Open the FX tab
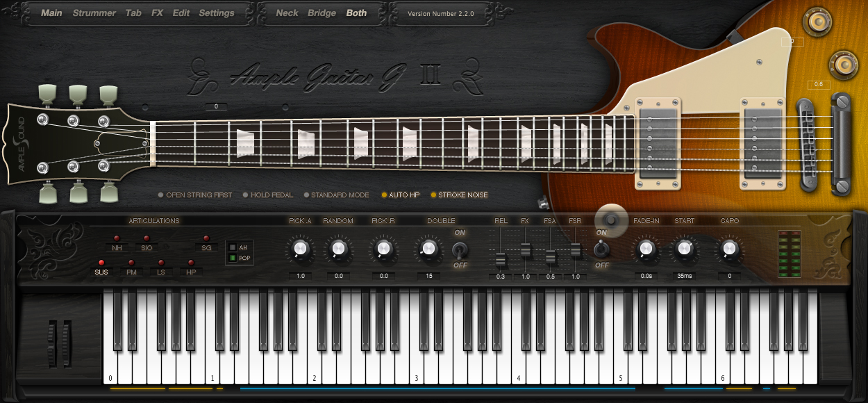 tap(157, 13)
